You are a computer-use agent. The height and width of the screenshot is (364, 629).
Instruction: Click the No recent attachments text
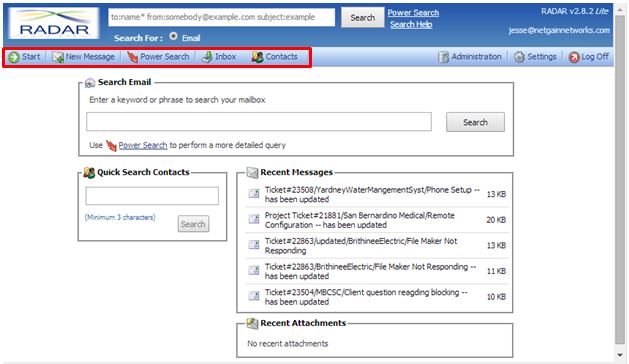pyautogui.click(x=288, y=344)
